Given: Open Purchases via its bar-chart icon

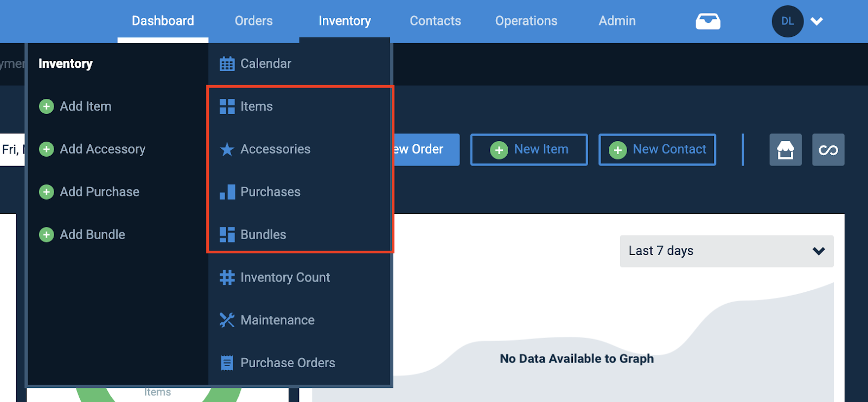Looking at the screenshot, I should click(227, 192).
